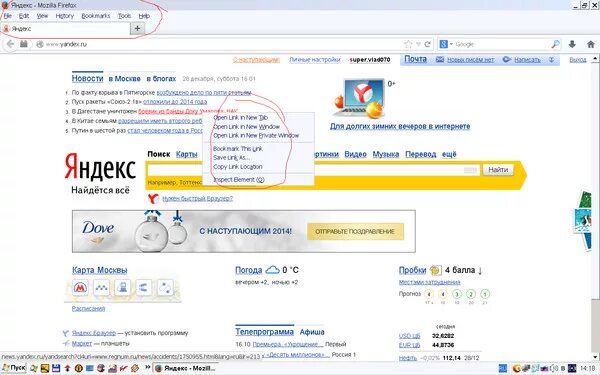Click inside the Google search field
The image size is (600, 375).
501,44
